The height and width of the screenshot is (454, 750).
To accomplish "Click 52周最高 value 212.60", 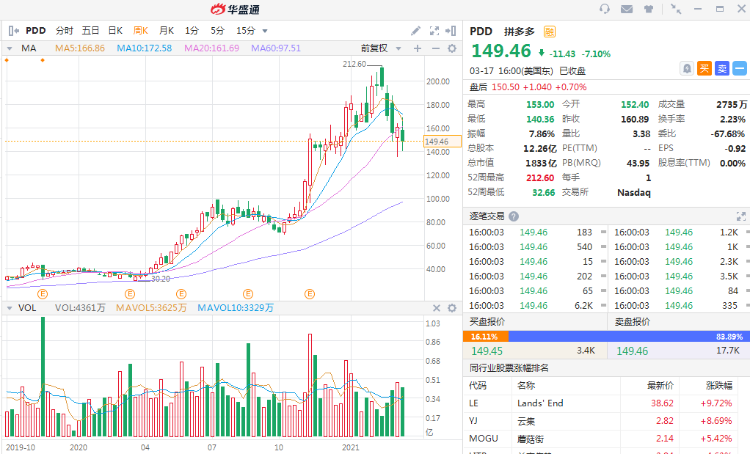I will (540, 178).
